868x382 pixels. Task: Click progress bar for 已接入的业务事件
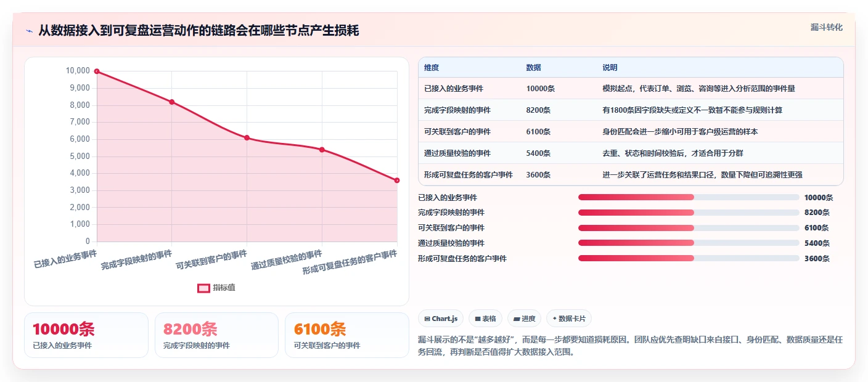click(689, 197)
